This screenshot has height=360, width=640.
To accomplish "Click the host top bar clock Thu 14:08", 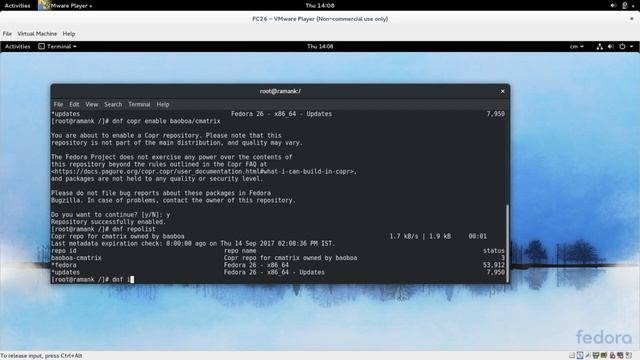I will pyautogui.click(x=320, y=6).
